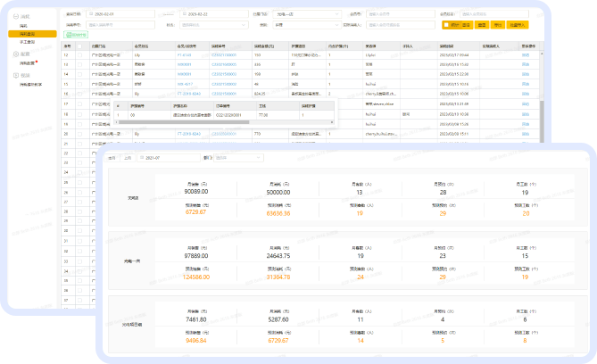Click the arrow of the dropdown in the statistics panel
This screenshot has height=364, width=597.
(x=258, y=158)
